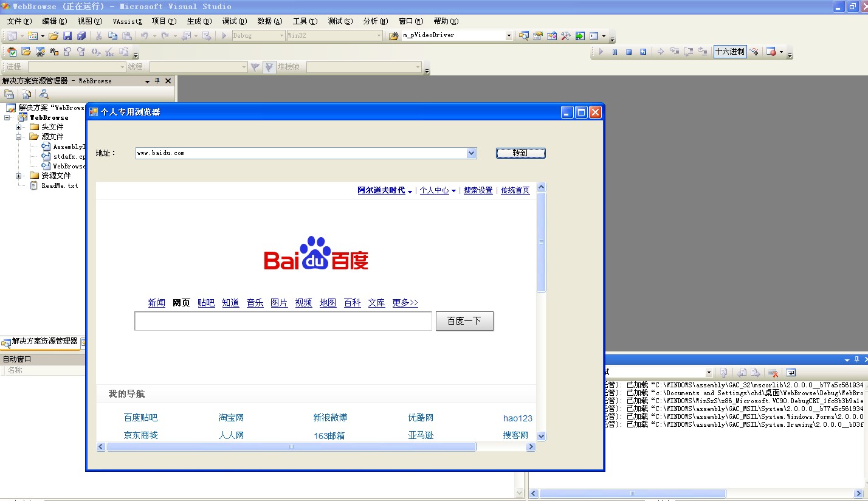Click the 转到 go button
The width and height of the screenshot is (868, 501).
[520, 153]
